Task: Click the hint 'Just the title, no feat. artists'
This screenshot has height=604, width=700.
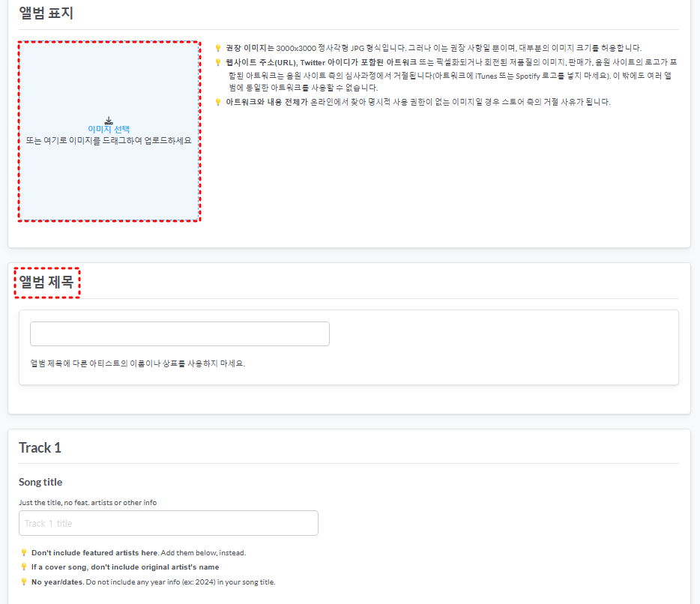Action: 88,503
